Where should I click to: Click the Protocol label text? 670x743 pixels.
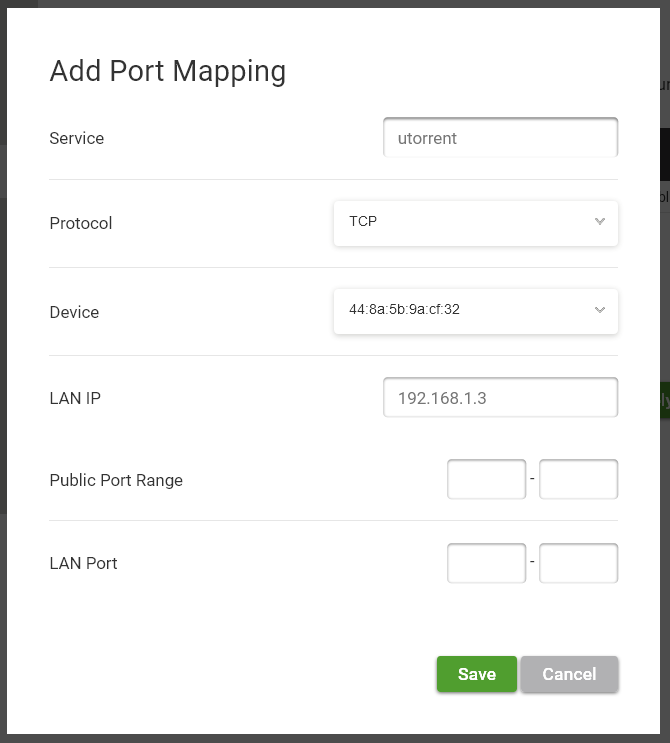pos(81,223)
